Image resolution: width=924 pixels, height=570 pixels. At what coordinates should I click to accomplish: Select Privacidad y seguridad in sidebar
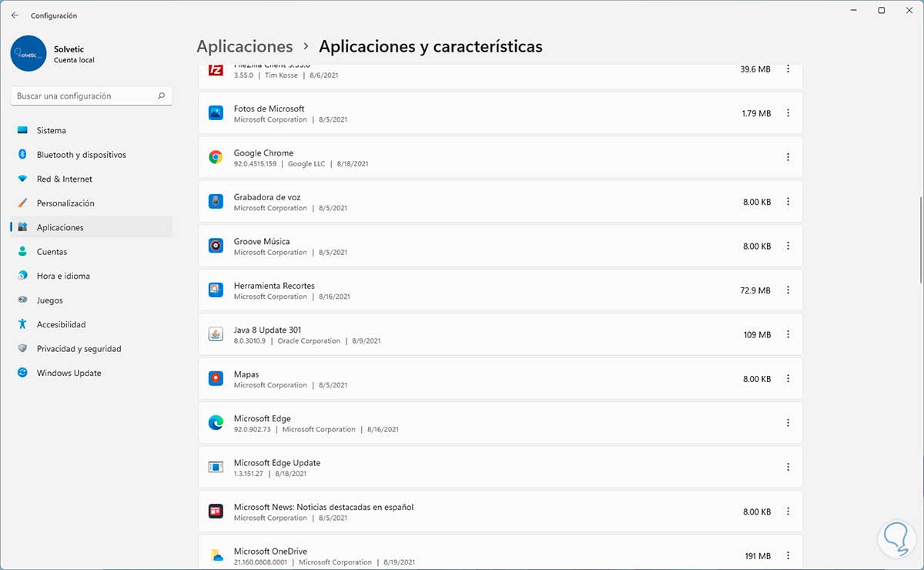coord(79,349)
